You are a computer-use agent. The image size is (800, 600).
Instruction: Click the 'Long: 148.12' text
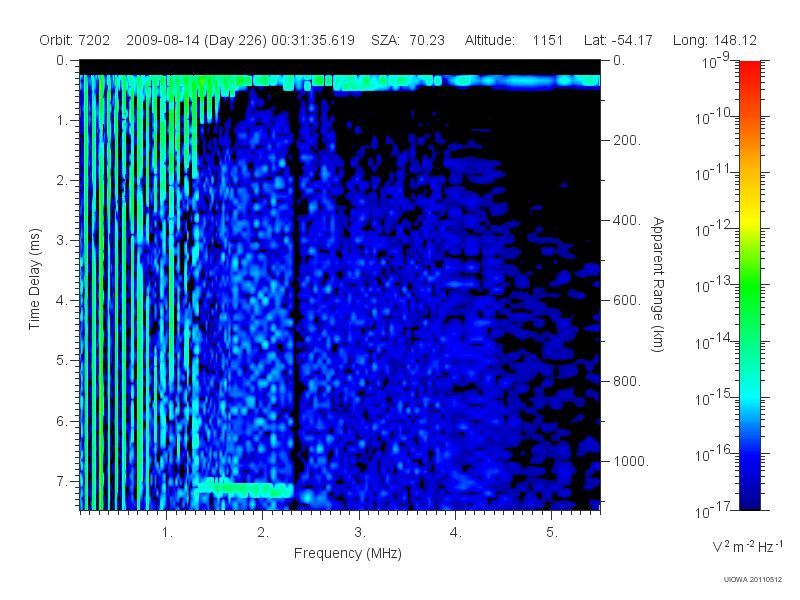[715, 40]
